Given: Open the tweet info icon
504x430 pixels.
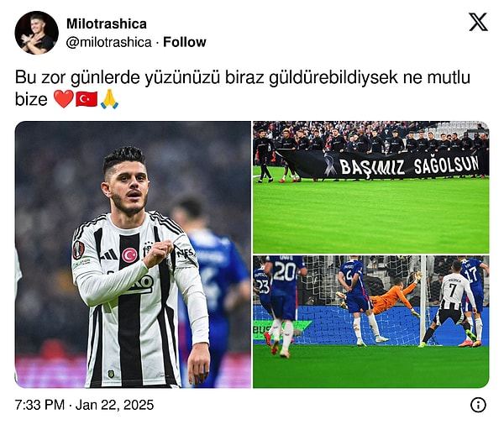Looking at the screenshot, I should pos(478,405).
